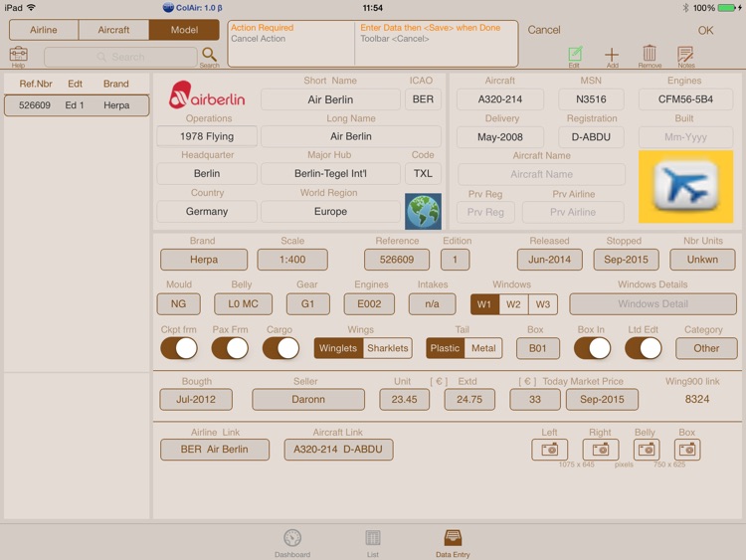
Task: Tap the Left photo camera icon
Action: (549, 450)
